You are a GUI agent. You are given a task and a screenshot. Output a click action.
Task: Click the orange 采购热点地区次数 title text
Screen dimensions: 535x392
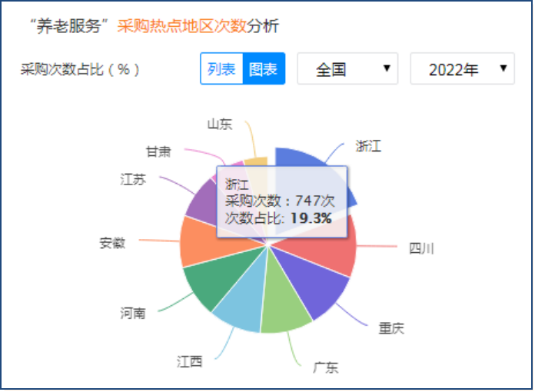click(x=181, y=26)
